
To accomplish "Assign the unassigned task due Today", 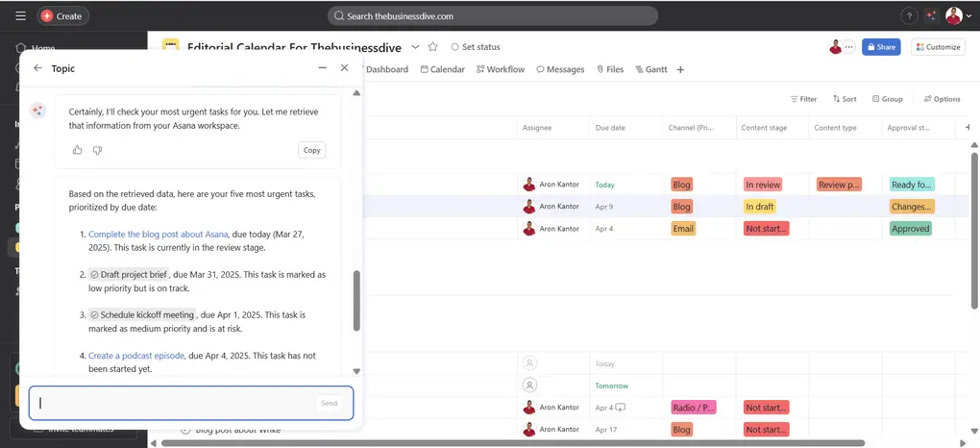I will (x=530, y=363).
